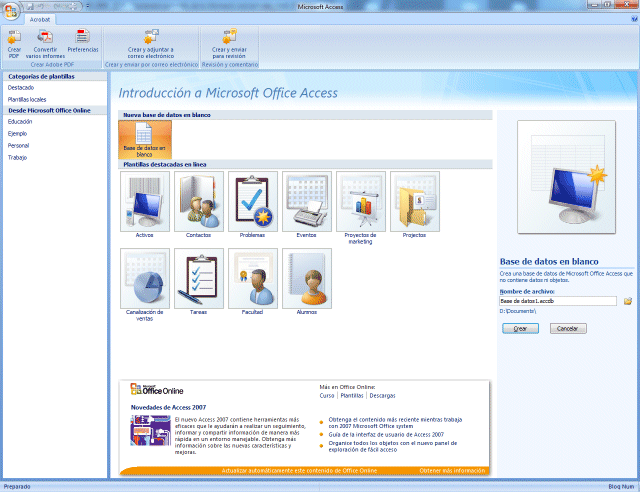Click the browse folder icon beside filename
Screen dimensions: 640x492
point(628,301)
